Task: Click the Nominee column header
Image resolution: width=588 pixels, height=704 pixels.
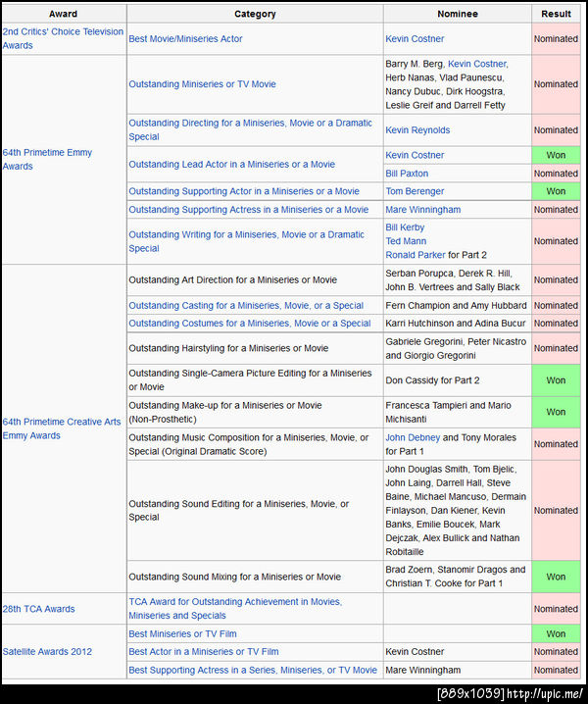Action: 458,14
